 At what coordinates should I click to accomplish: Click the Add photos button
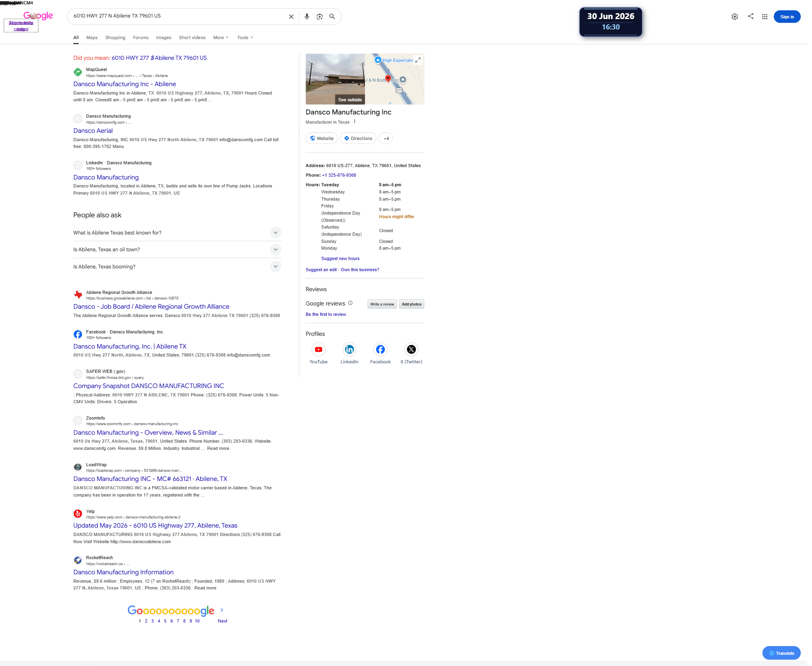coord(412,304)
